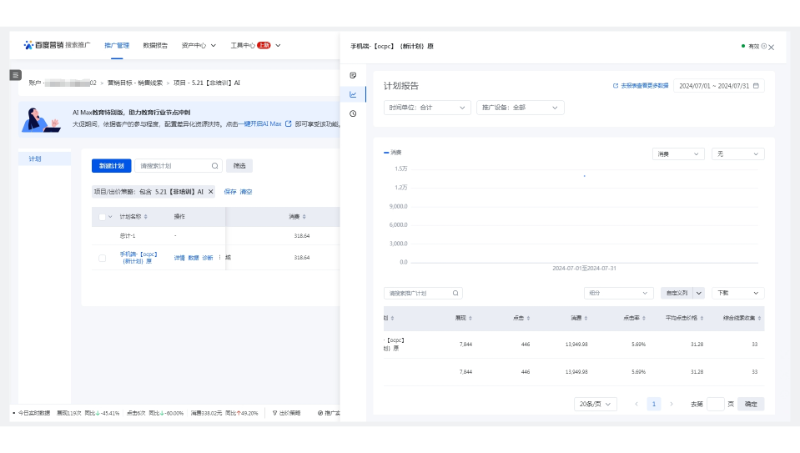Click the status info icon next to 有效

(x=764, y=46)
